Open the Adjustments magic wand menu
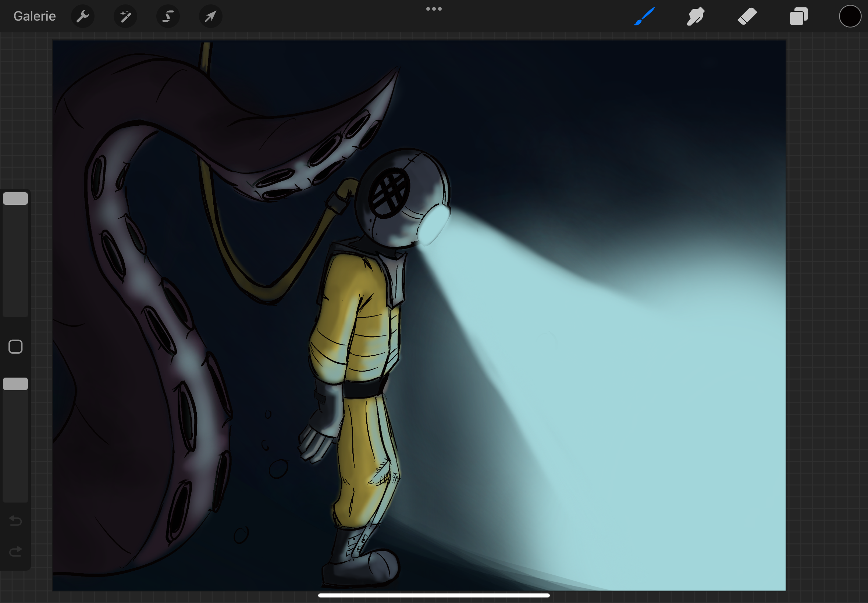 pos(125,16)
